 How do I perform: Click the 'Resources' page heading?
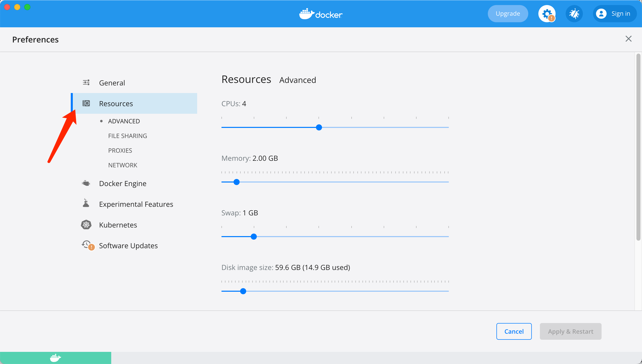[246, 79]
